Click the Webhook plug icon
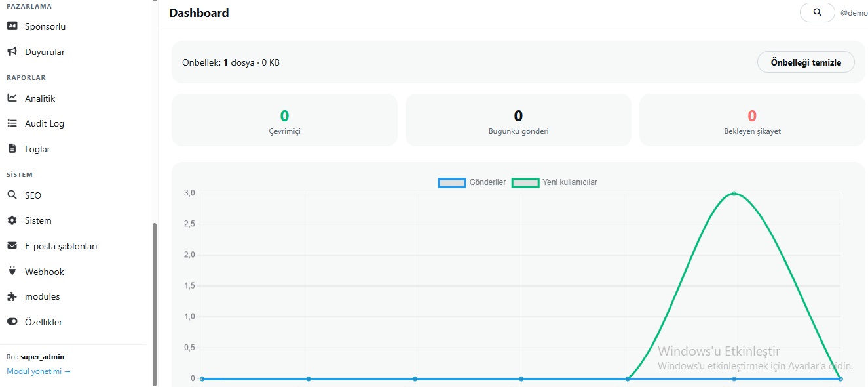Image resolution: width=868 pixels, height=387 pixels. [12, 271]
